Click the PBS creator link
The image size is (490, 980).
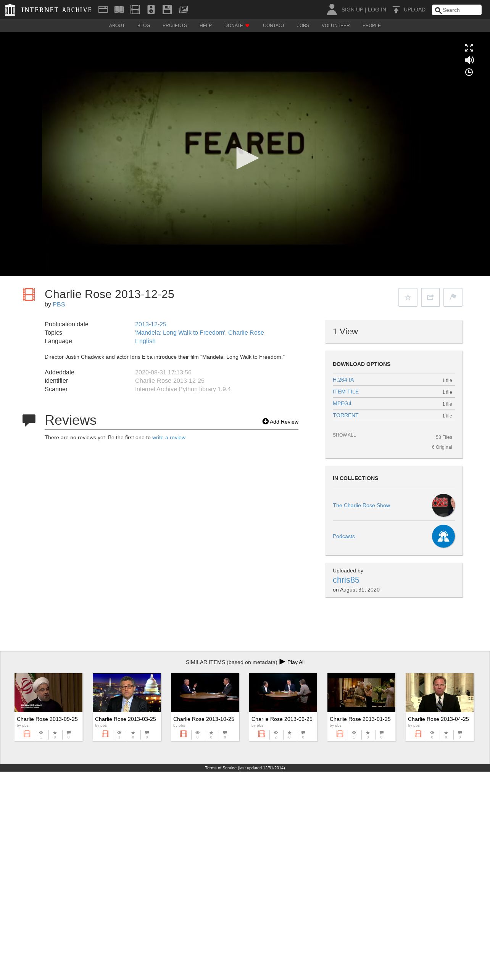[59, 305]
